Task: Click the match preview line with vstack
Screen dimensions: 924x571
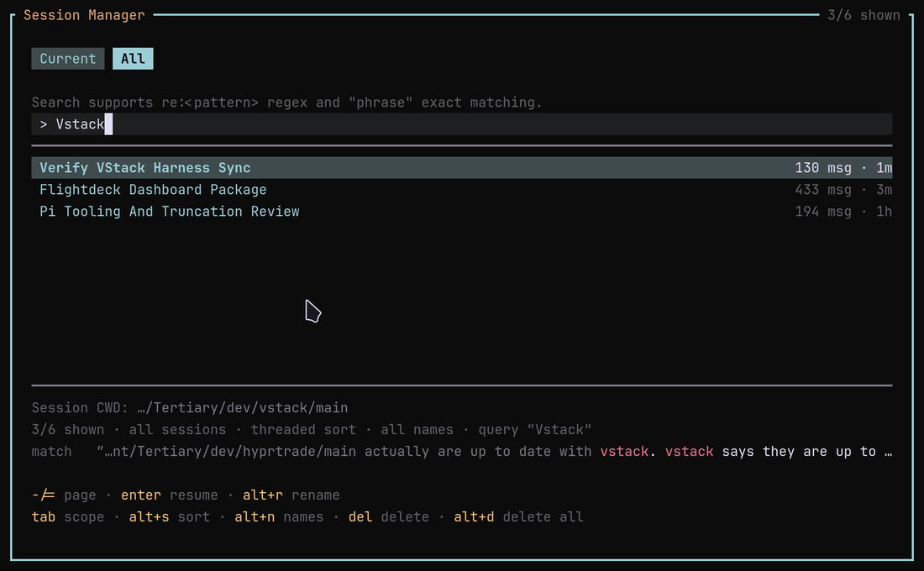Action: click(462, 452)
